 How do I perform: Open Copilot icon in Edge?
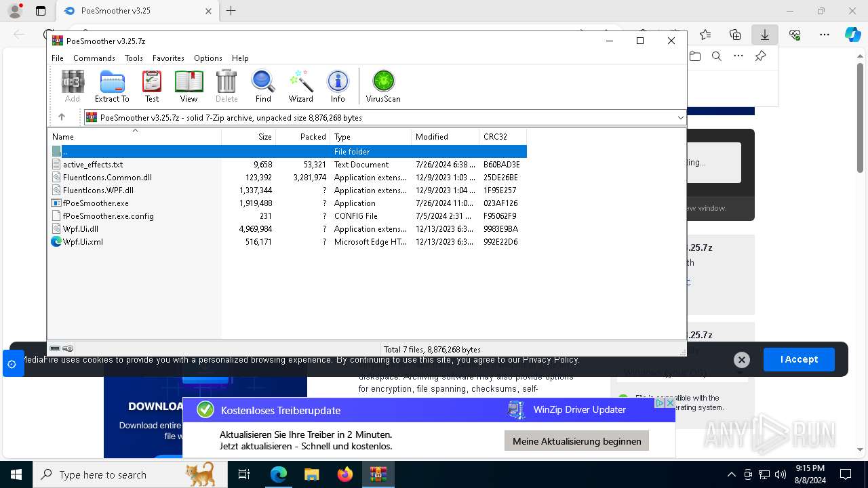[852, 35]
